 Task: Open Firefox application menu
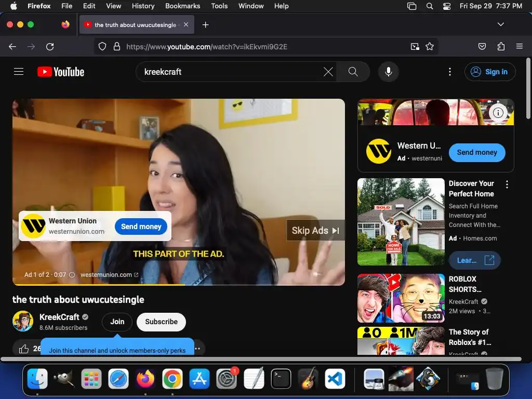click(x=519, y=46)
